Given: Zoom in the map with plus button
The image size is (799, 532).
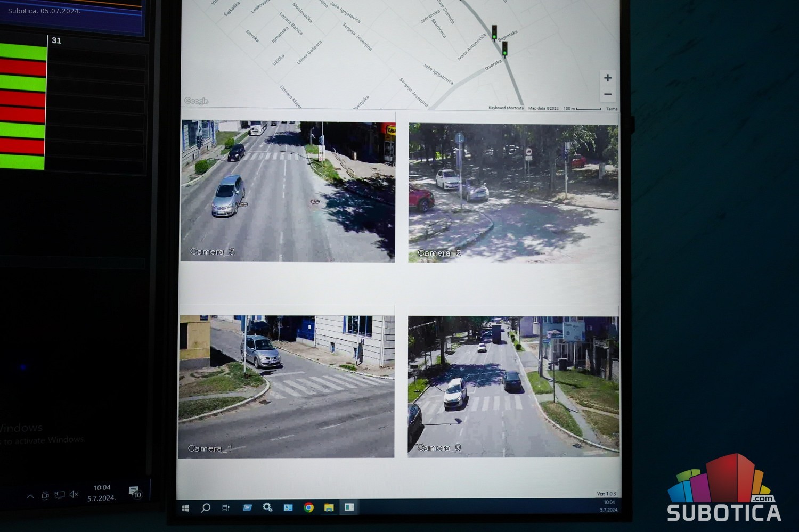Looking at the screenshot, I should point(608,78).
